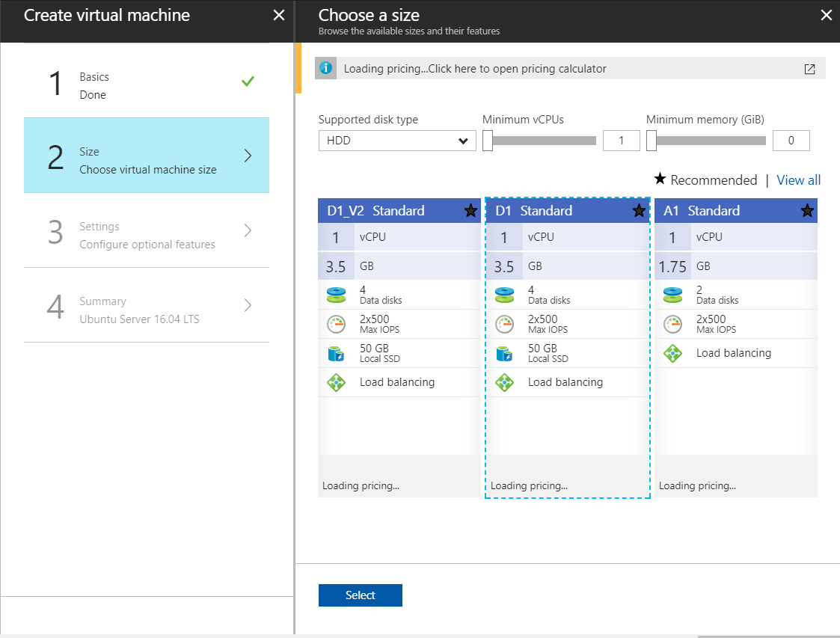The height and width of the screenshot is (638, 840).
Task: Click the Minimum vCPUs slider track
Action: pos(544,141)
